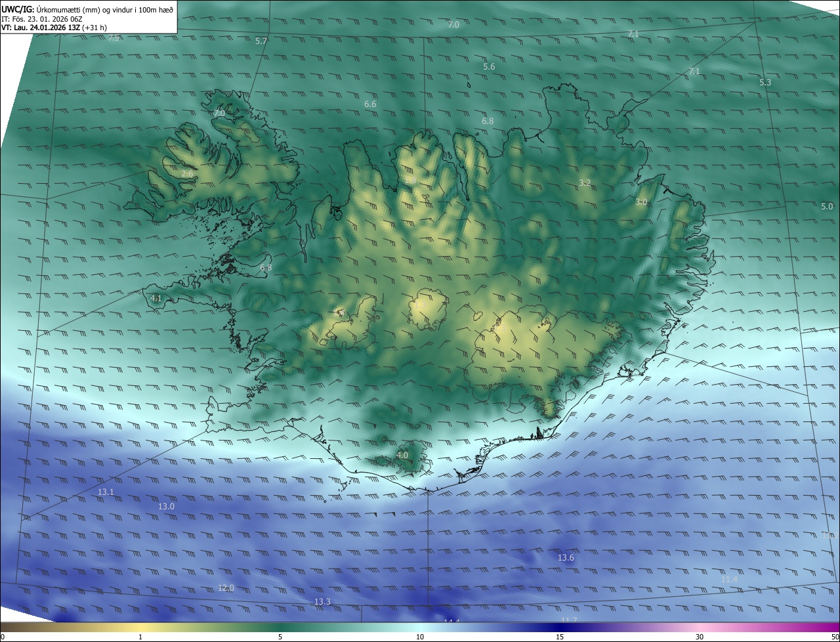Click the 50 tick on the color scale
The image size is (840, 642).
835,637
